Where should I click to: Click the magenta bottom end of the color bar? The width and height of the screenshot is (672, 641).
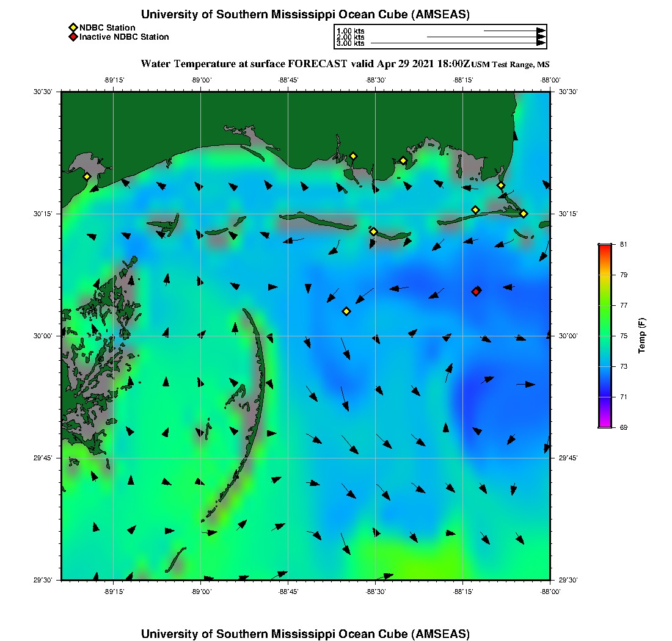(x=605, y=425)
